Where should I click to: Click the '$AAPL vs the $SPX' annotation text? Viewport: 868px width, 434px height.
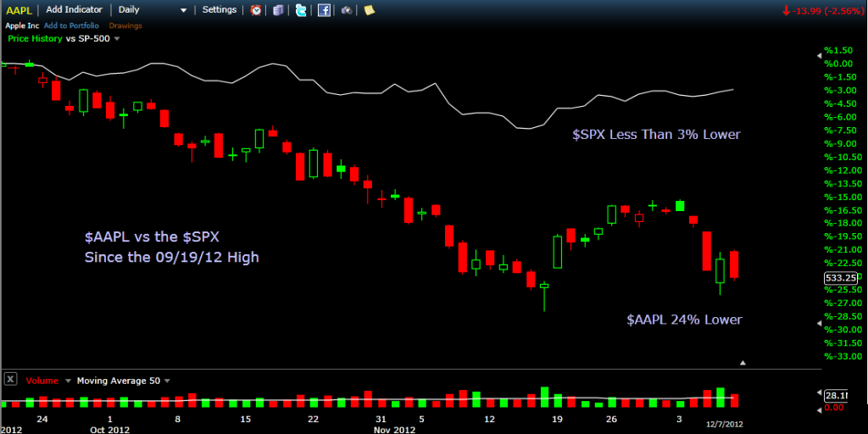coord(152,237)
